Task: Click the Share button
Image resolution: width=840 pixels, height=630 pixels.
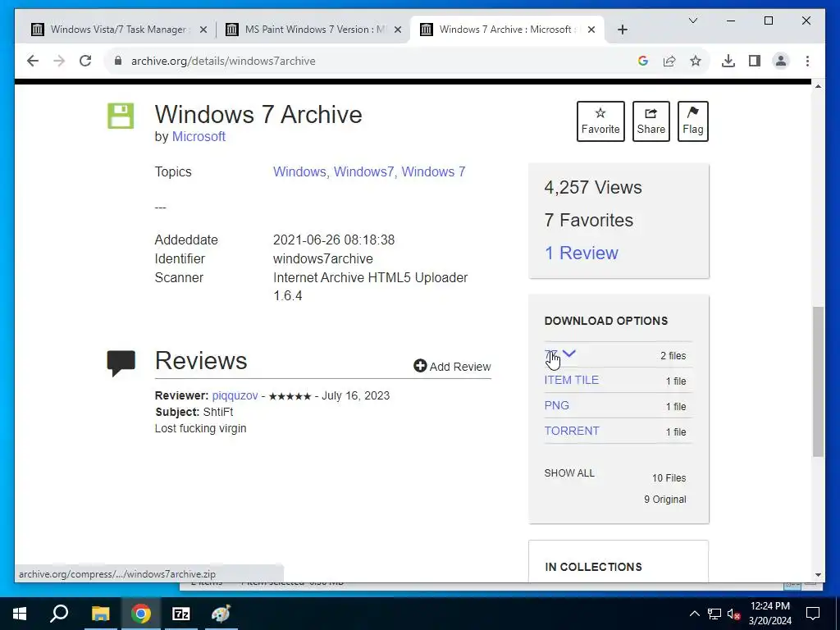Action: 651,121
